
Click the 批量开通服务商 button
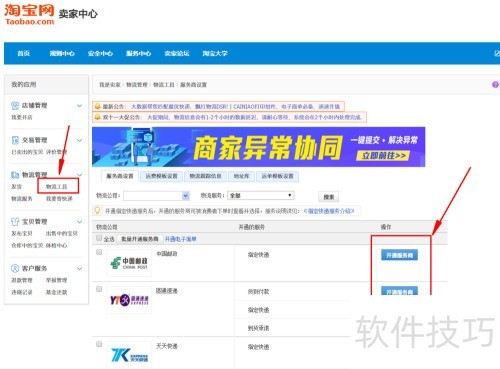[140, 239]
